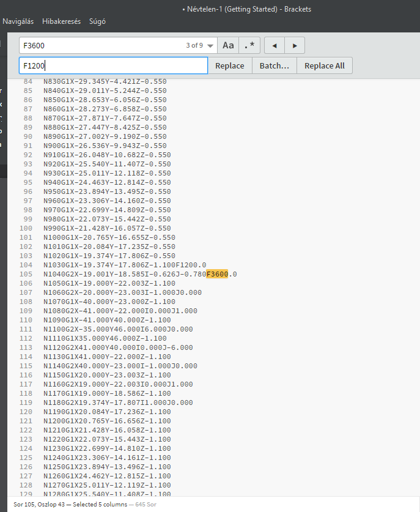The image size is (420, 512).
Task: Click the F1200.0 text on line 104
Action: tap(191, 265)
